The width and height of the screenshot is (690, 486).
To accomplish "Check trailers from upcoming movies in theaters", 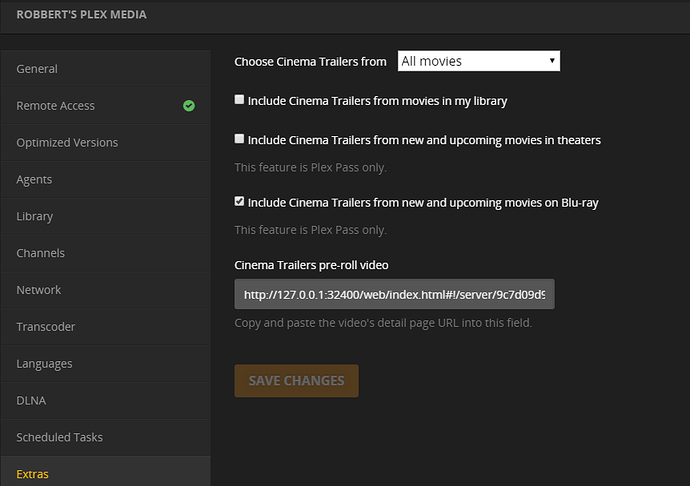I will pos(239,139).
